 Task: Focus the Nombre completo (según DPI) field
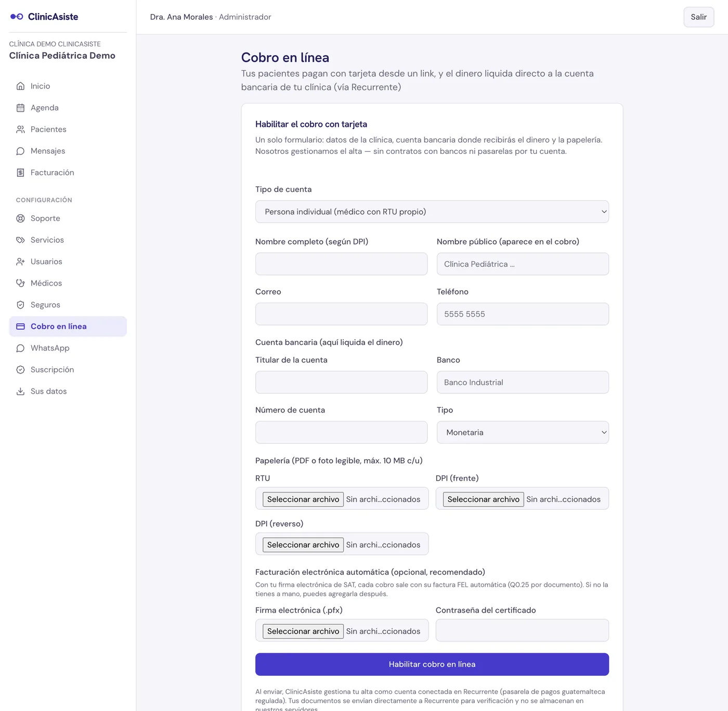[x=341, y=264]
